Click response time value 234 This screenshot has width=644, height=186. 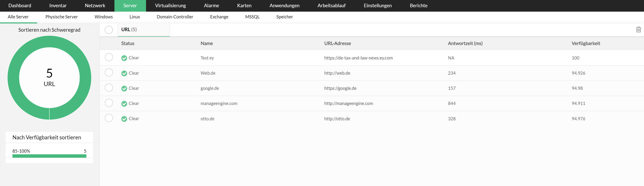[452, 73]
